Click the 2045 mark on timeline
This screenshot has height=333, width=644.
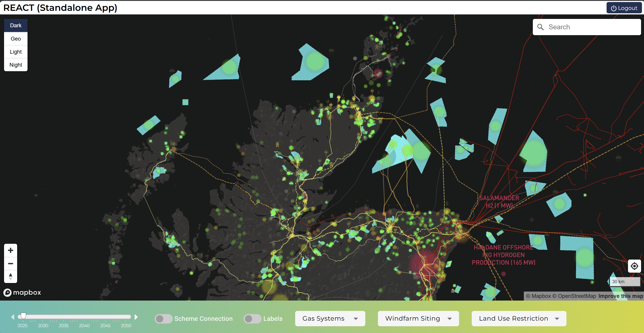pyautogui.click(x=105, y=326)
